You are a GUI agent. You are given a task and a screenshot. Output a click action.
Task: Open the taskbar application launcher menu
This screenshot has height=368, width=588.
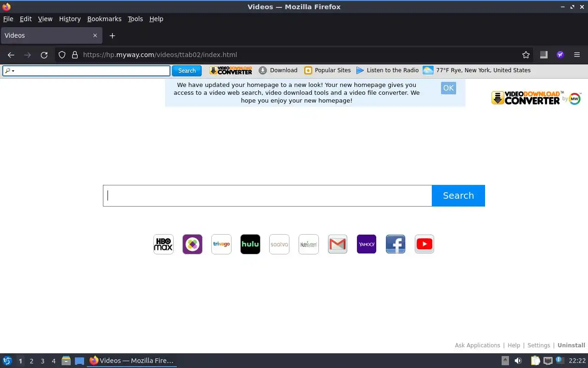click(7, 361)
